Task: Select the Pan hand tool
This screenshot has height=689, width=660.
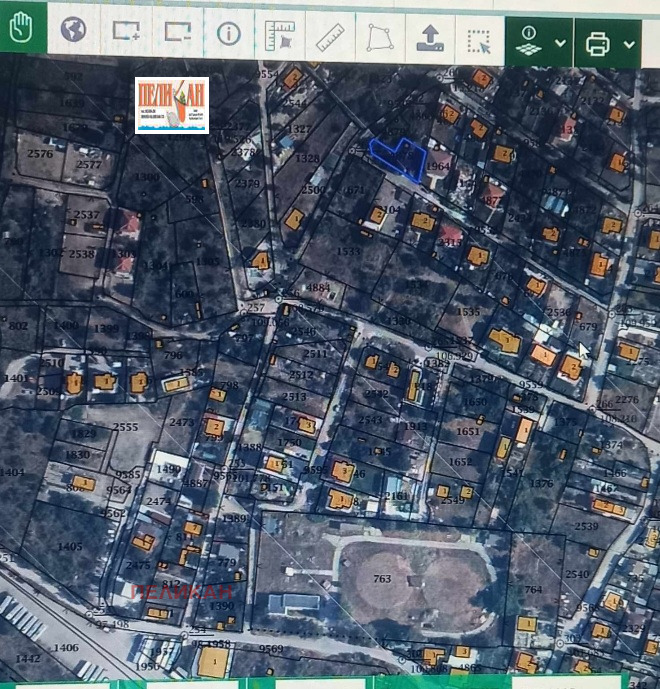Action: click(21, 31)
